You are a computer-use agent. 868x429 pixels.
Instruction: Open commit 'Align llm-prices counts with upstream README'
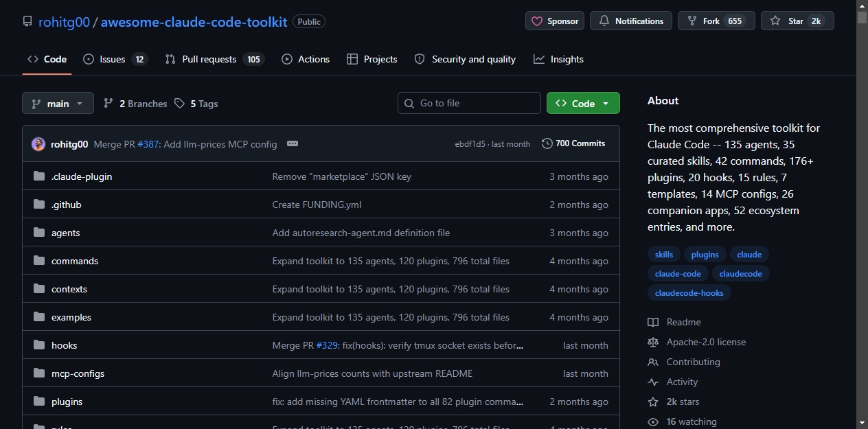(x=372, y=373)
